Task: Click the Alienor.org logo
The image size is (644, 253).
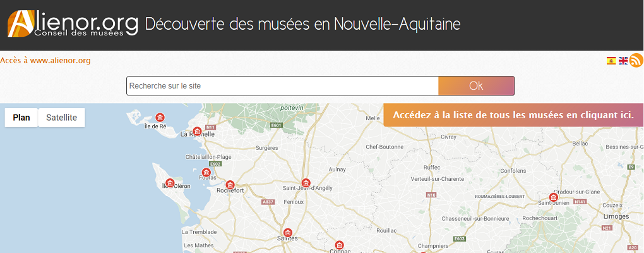Action: [x=73, y=24]
